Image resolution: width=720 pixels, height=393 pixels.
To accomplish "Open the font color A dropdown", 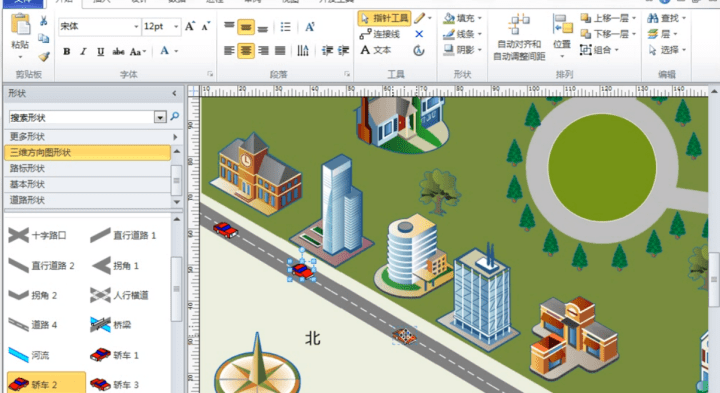I will point(176,51).
